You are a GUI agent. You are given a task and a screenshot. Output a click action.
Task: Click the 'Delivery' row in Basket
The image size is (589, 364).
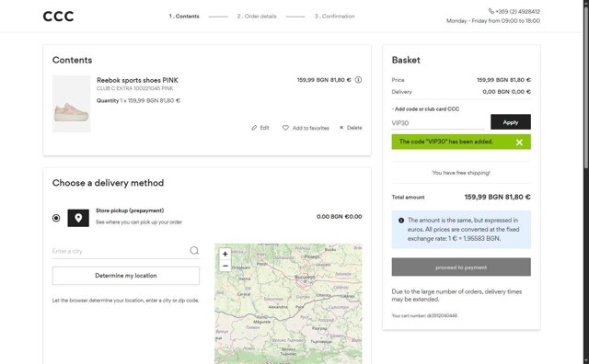tap(461, 92)
